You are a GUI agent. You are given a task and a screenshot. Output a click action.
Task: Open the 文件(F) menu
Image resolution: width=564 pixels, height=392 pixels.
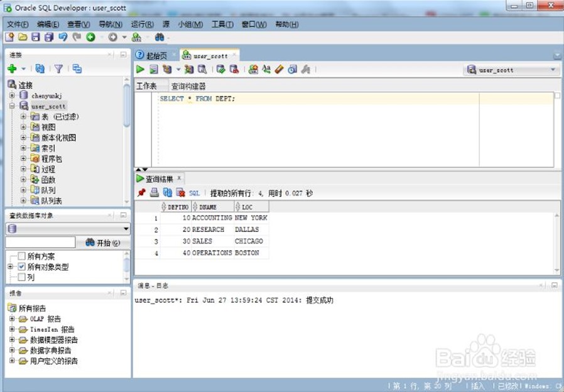point(18,24)
